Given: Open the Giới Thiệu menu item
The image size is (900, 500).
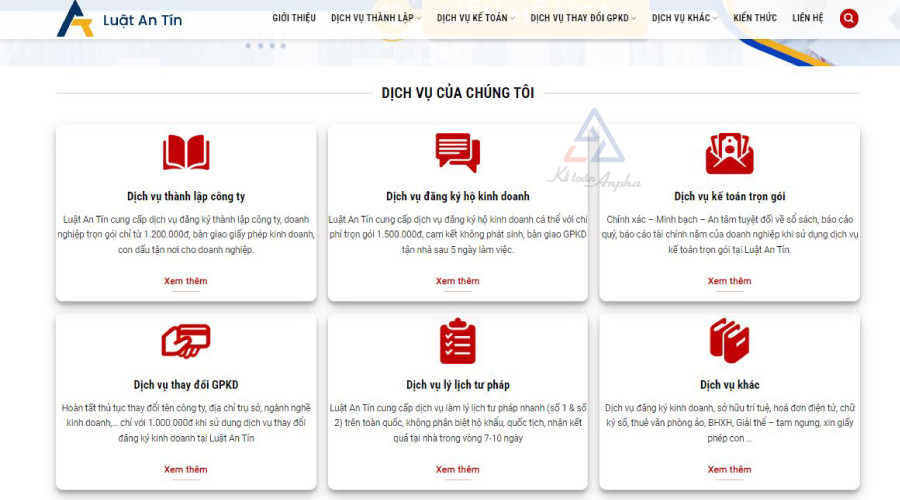Looking at the screenshot, I should pyautogui.click(x=294, y=18).
